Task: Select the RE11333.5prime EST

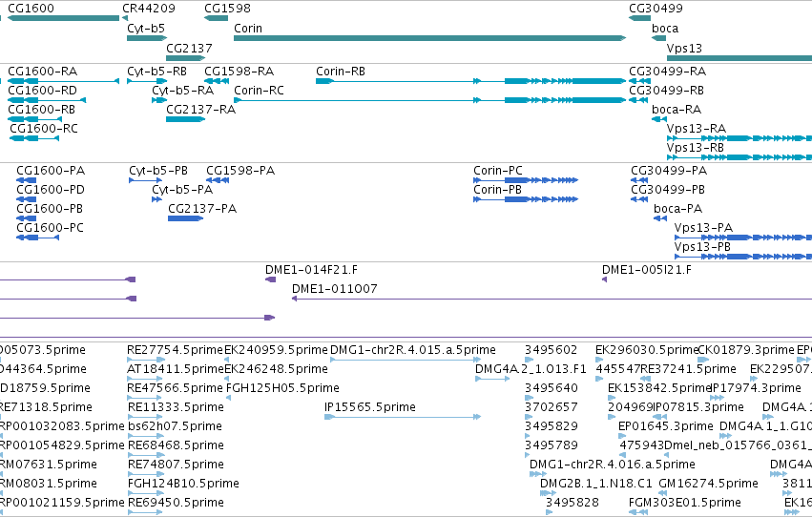Action: (x=146, y=417)
